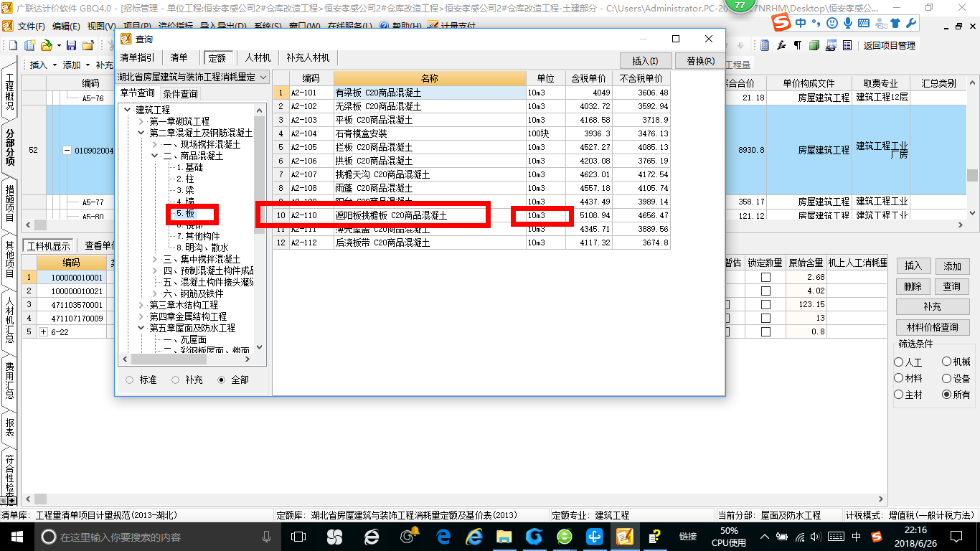Click the fx formula icon
The image size is (980, 551).
point(781,45)
